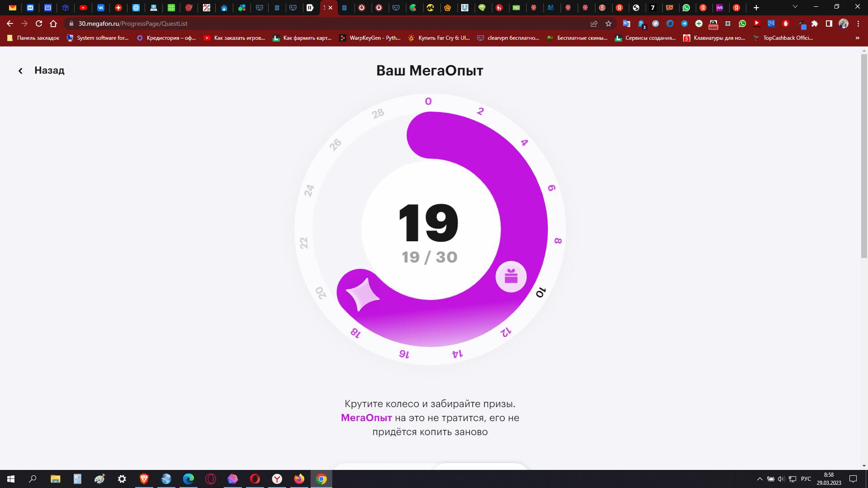Viewport: 868px width, 488px height.
Task: Go back using the Назад chevron arrow
Action: tap(20, 71)
